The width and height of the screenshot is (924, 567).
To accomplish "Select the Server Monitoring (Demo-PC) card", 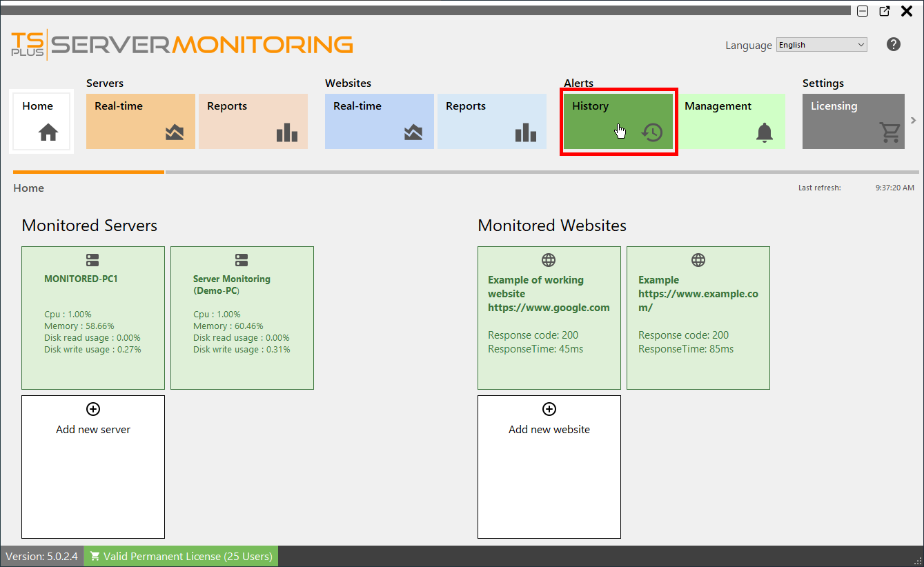I will tap(242, 317).
